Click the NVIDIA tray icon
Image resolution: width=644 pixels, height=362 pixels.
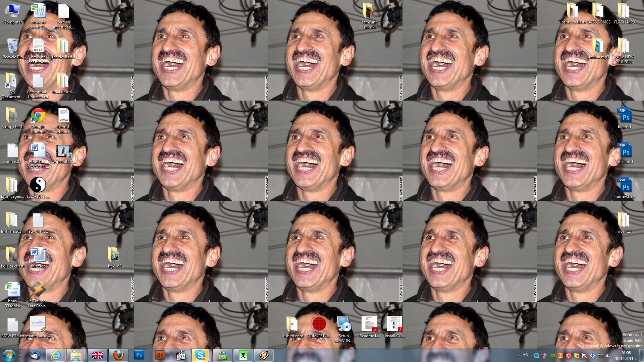[552, 356]
